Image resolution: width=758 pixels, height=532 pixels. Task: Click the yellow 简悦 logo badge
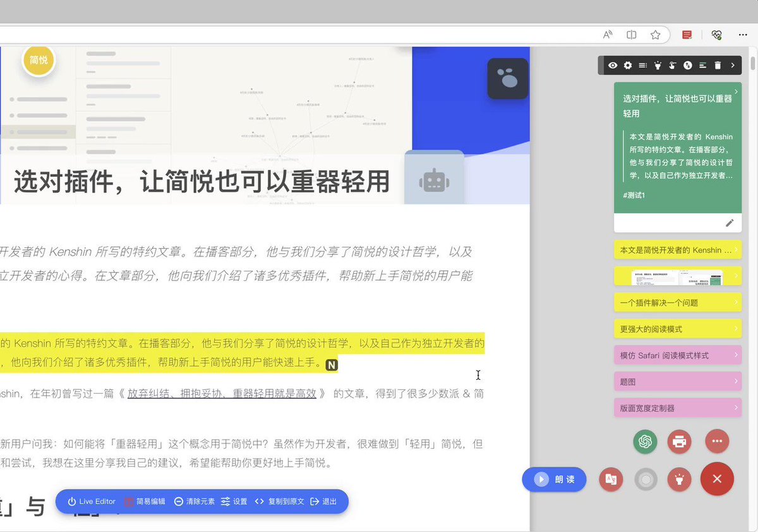(x=39, y=60)
